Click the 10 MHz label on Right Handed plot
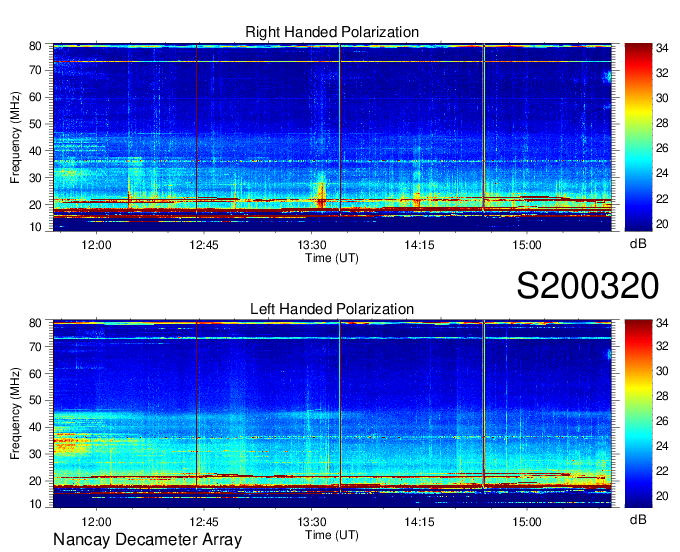The image size is (680, 552). click(x=35, y=227)
